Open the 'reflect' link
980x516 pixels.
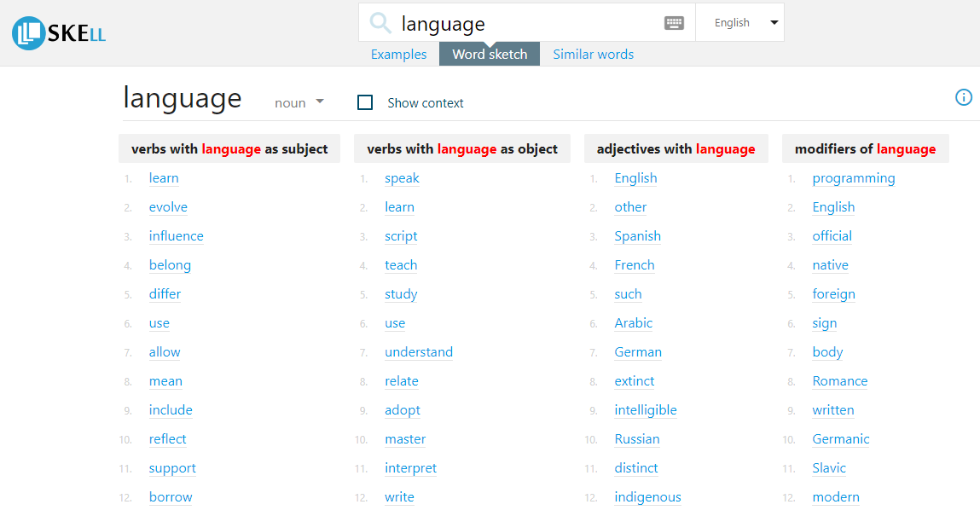click(x=167, y=439)
